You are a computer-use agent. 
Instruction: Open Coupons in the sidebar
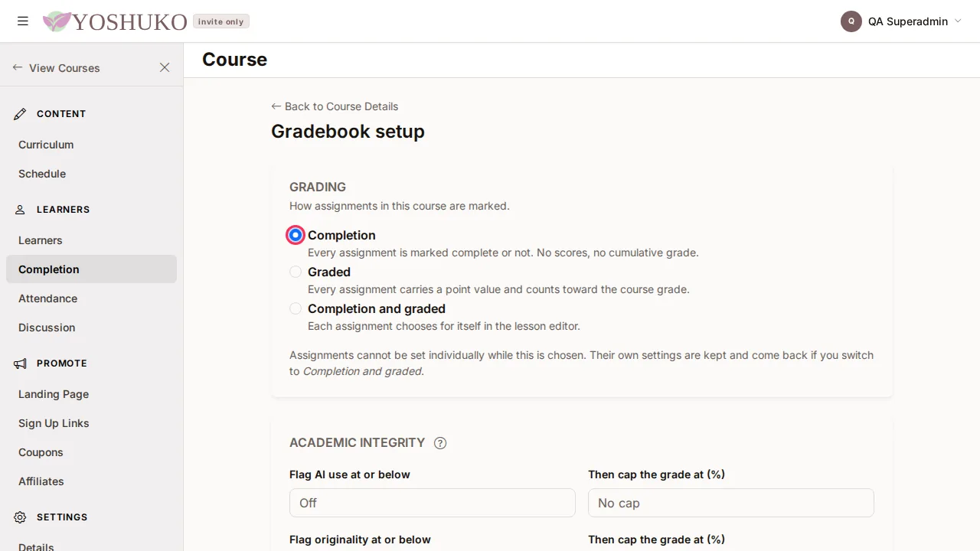[91, 452]
